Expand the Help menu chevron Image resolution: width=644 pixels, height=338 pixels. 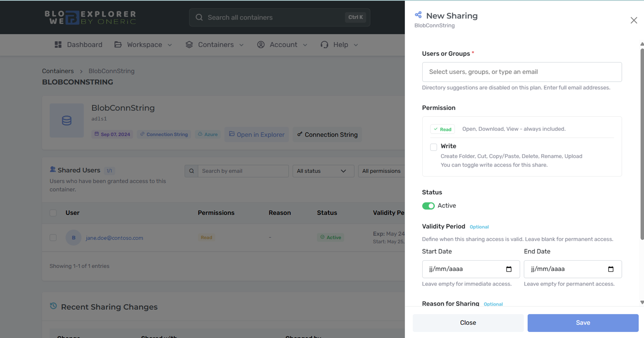[356, 45]
